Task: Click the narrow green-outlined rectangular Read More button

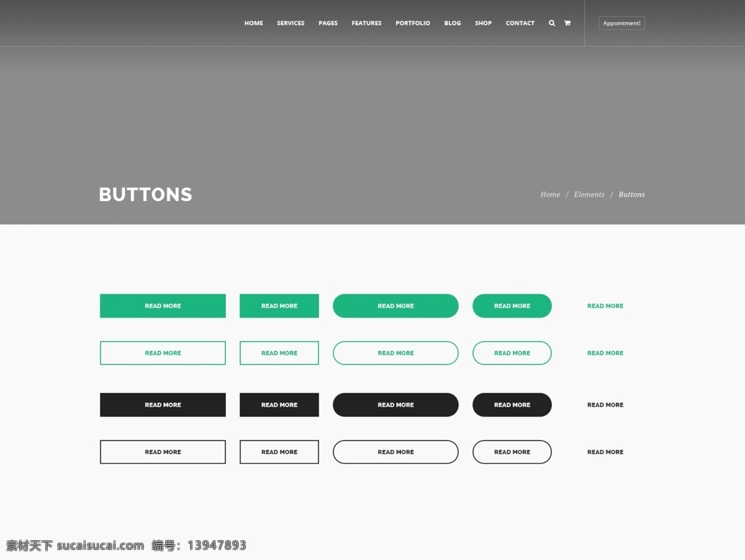Action: 279,353
